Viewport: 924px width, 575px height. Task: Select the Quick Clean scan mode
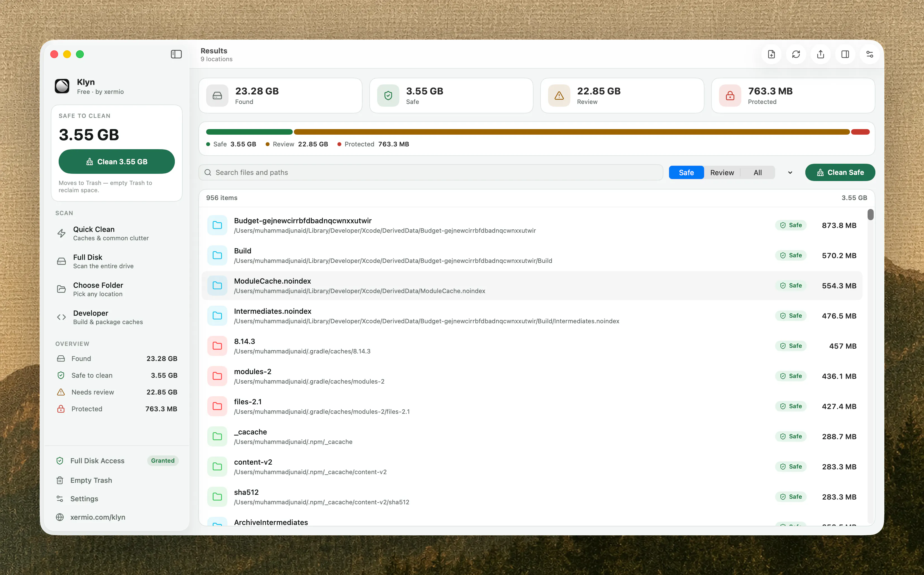(116, 234)
